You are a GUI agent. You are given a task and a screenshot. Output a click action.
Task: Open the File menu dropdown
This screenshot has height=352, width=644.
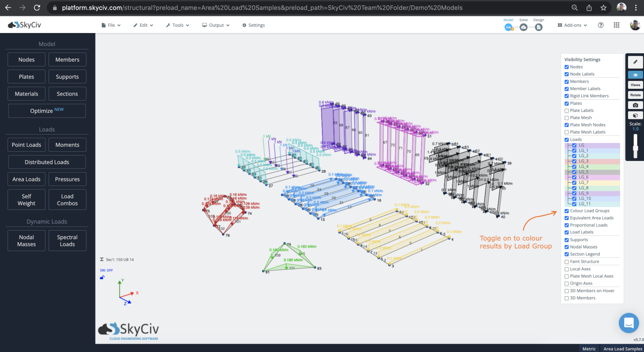click(x=110, y=25)
